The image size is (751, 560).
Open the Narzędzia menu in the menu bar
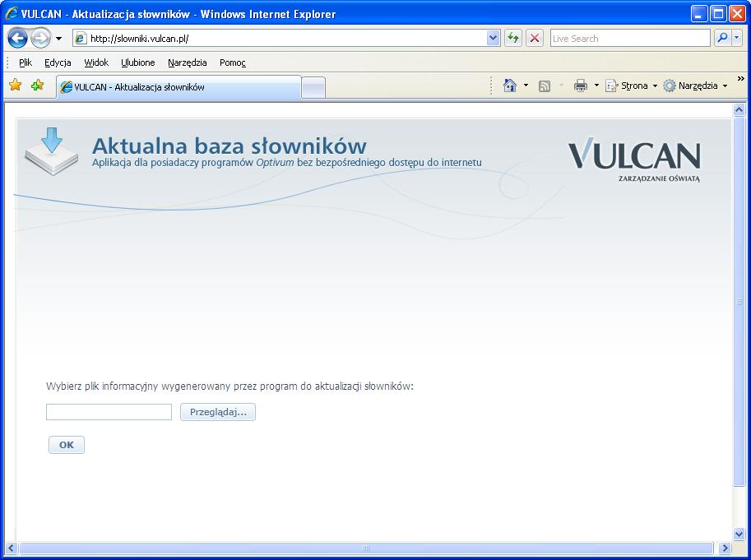point(188,62)
